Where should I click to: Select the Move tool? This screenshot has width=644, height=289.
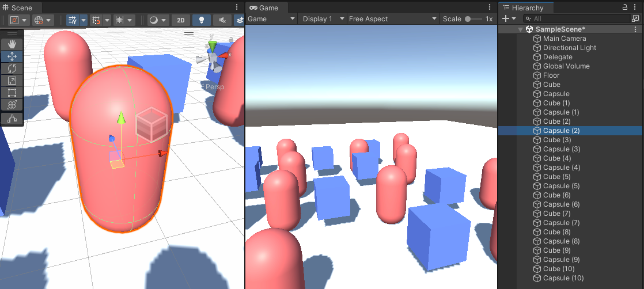click(12, 56)
